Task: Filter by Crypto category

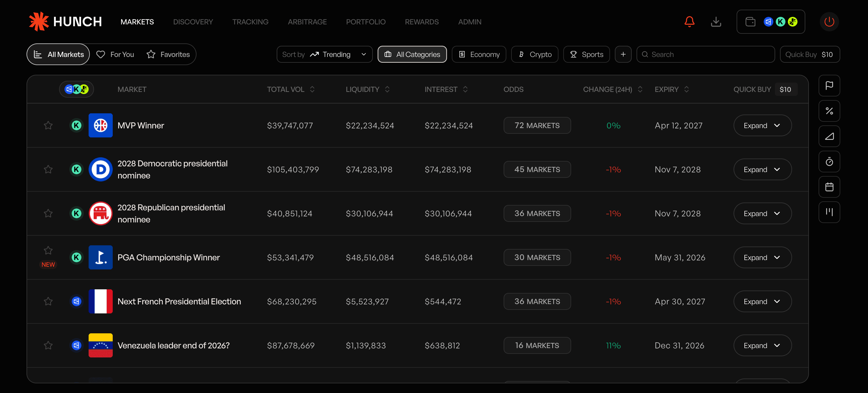Action: pos(534,54)
